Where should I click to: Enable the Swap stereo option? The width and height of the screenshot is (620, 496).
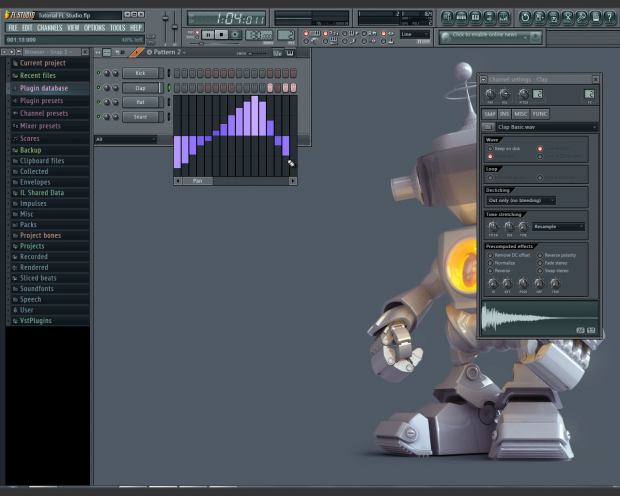tap(540, 271)
